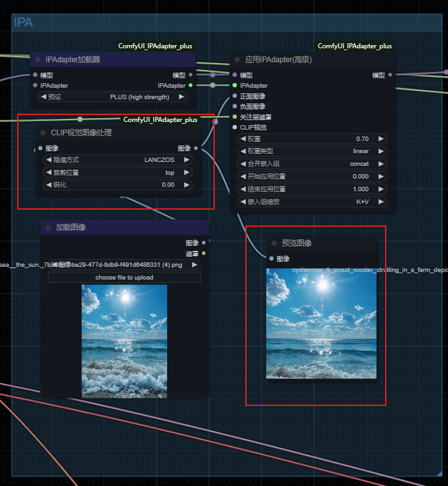Image resolution: width=448 pixels, height=486 pixels.
Task: Click IPAdapter input socket on IPAdapter加载器
Action: 35,85
